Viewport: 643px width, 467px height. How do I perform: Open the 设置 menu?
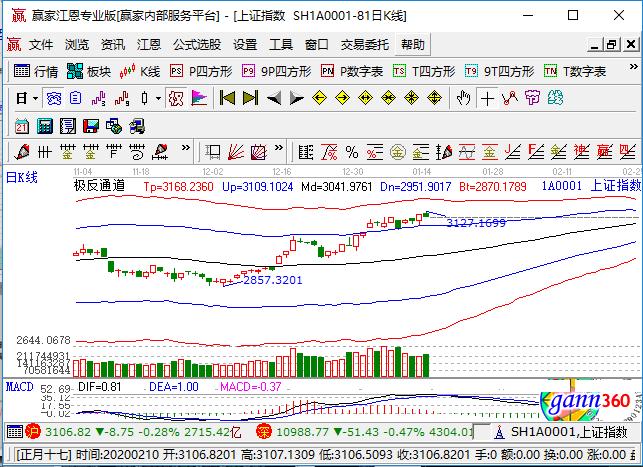(245, 44)
